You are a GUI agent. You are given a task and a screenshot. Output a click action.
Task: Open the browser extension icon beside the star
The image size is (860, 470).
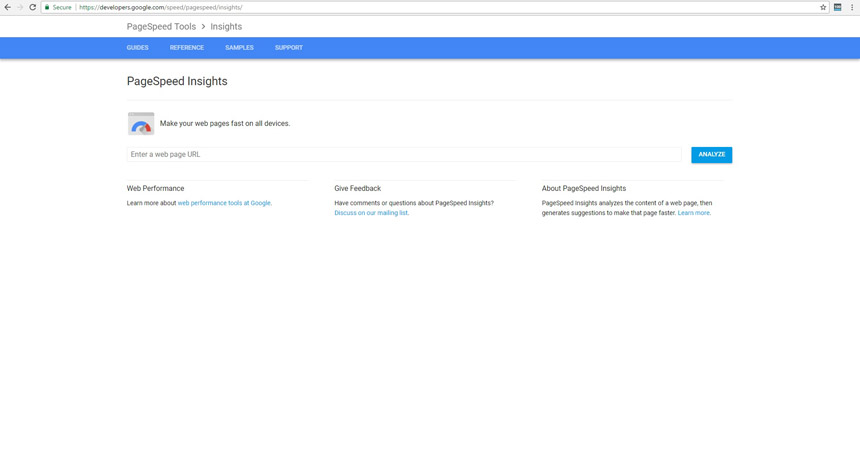pyautogui.click(x=838, y=7)
